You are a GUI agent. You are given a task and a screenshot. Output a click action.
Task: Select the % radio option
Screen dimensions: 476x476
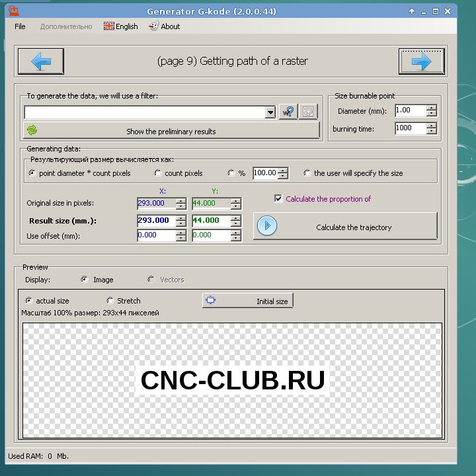(x=237, y=173)
